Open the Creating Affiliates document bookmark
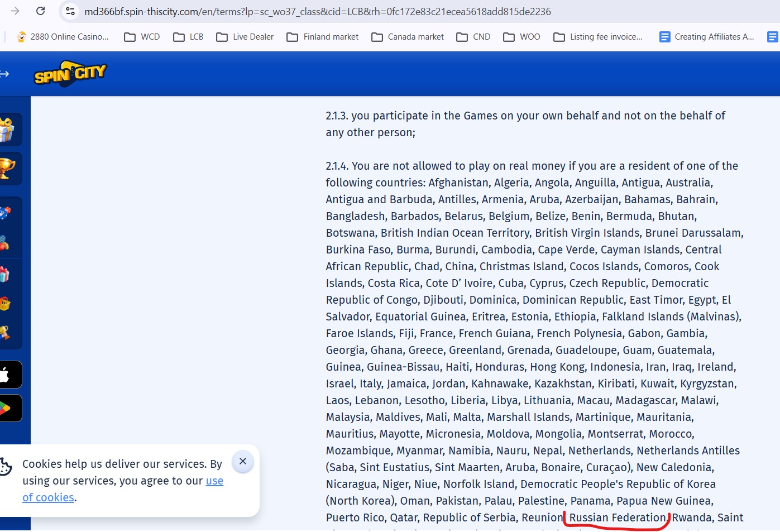 point(707,37)
